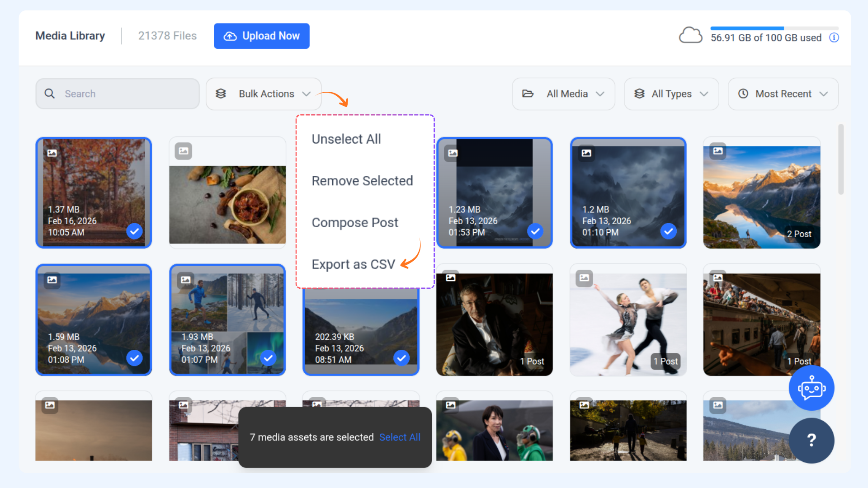Click the cloud storage icon
Viewport: 868px width, 488px height.
tap(690, 35)
